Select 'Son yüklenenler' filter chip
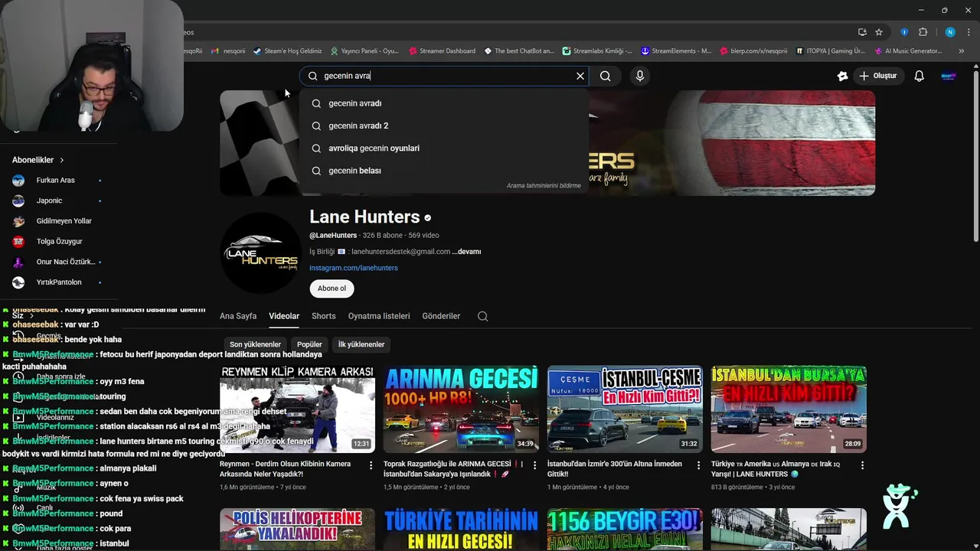Image resolution: width=980 pixels, height=551 pixels. click(x=255, y=344)
